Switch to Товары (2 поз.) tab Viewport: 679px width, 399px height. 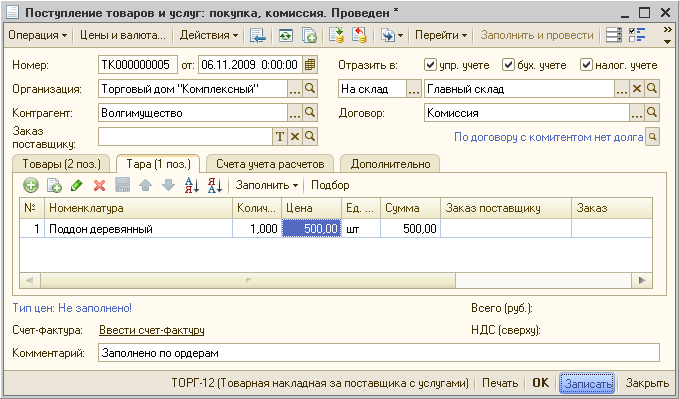[x=61, y=164]
